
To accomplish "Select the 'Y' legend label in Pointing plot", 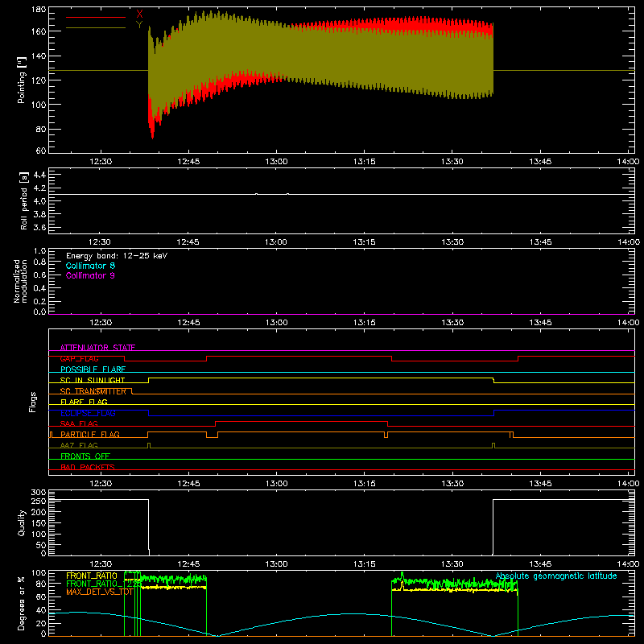I will click(x=139, y=25).
